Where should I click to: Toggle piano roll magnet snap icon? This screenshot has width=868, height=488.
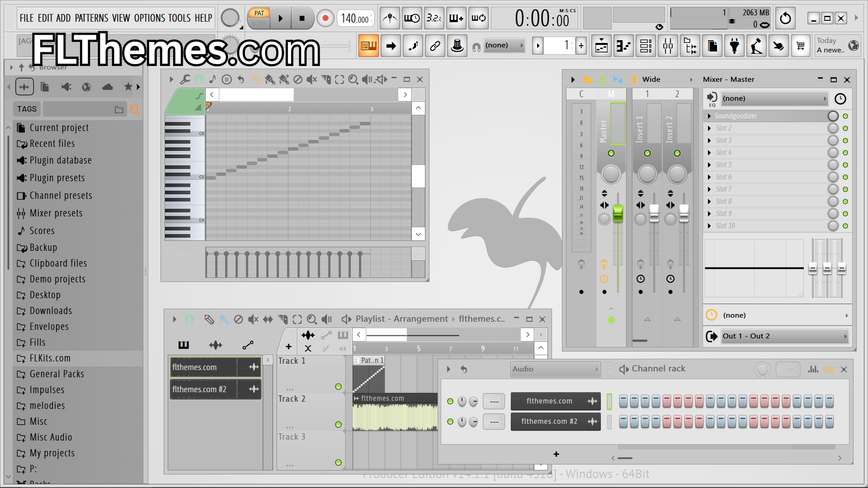pos(199,80)
